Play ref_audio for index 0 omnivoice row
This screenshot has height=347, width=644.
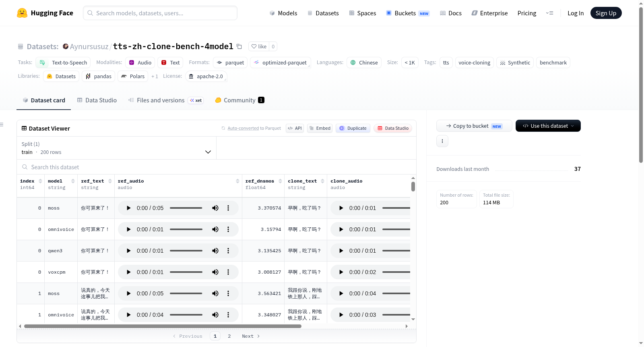click(x=129, y=229)
